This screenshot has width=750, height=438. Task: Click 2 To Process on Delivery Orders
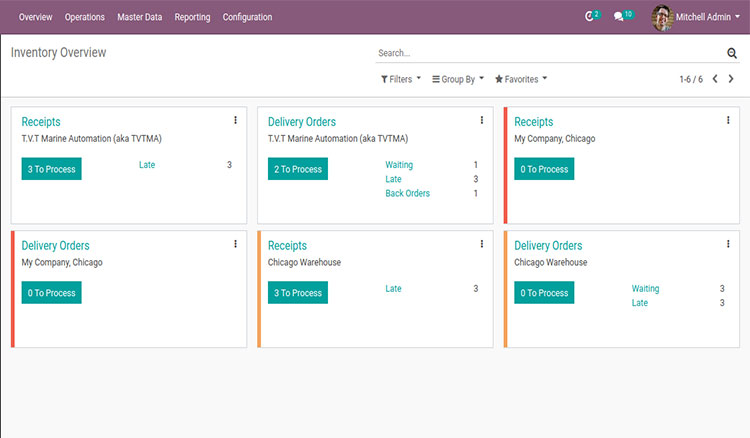tap(298, 169)
